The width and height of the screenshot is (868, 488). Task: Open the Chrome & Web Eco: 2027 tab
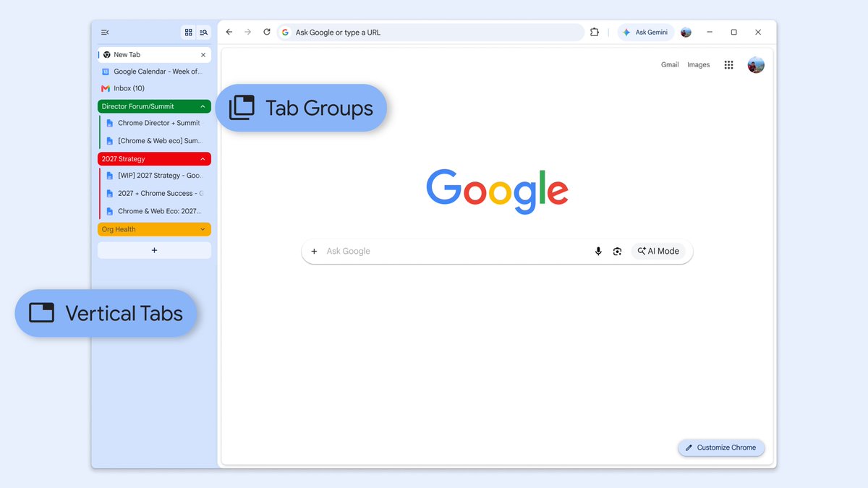pyautogui.click(x=156, y=211)
